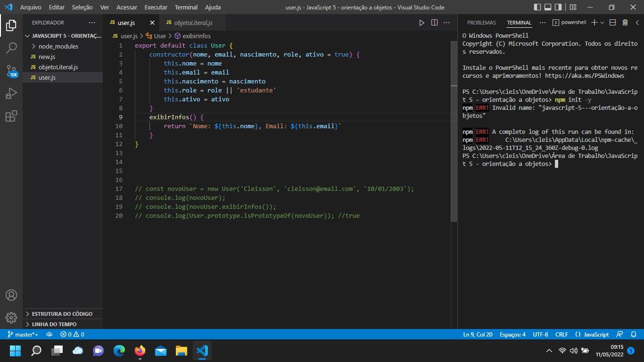Open the Accounts menu icon
The width and height of the screenshot is (644, 362).
pos(11,295)
